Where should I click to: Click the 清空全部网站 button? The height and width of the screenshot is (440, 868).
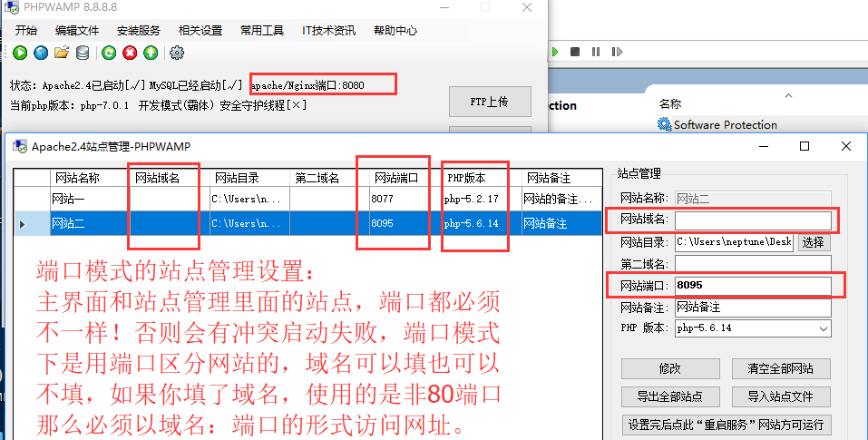[781, 368]
